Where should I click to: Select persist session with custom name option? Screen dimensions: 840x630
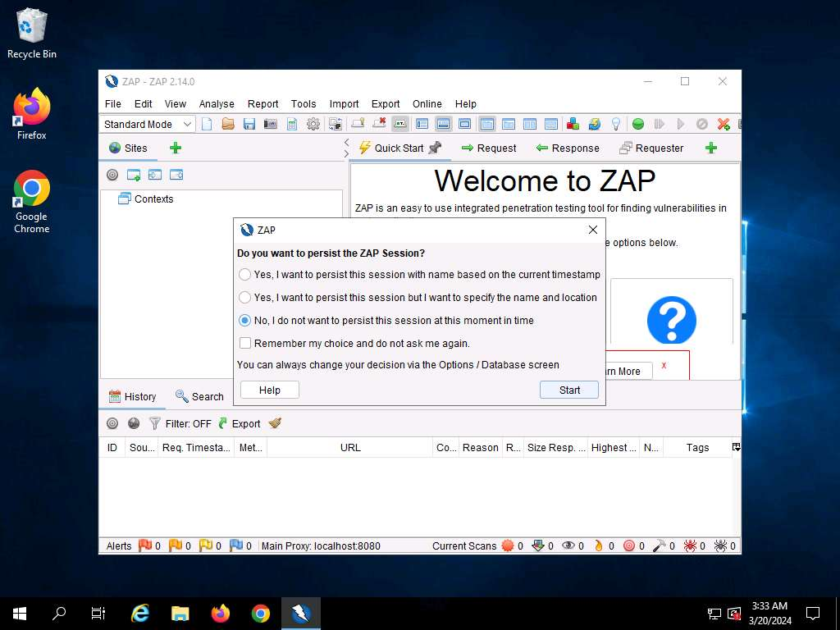click(x=244, y=298)
